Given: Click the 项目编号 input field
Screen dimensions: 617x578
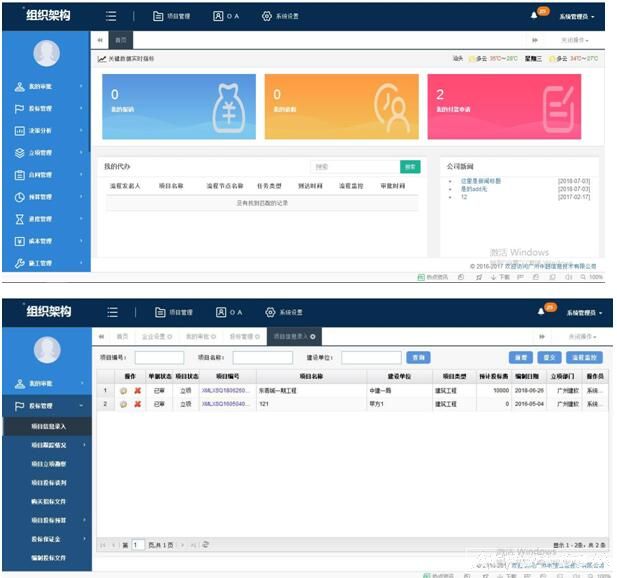Looking at the screenshot, I should [159, 357].
